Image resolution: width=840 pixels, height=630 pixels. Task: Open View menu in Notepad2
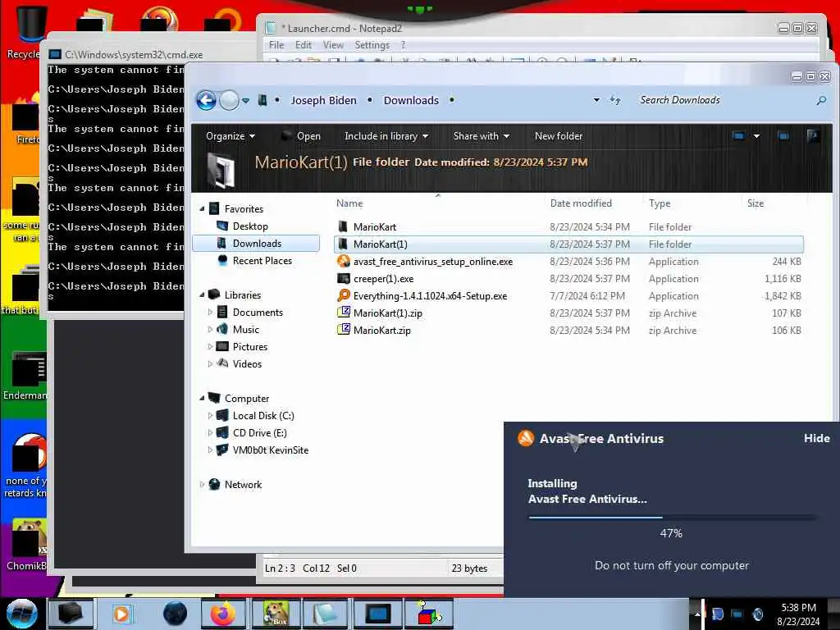(x=333, y=45)
